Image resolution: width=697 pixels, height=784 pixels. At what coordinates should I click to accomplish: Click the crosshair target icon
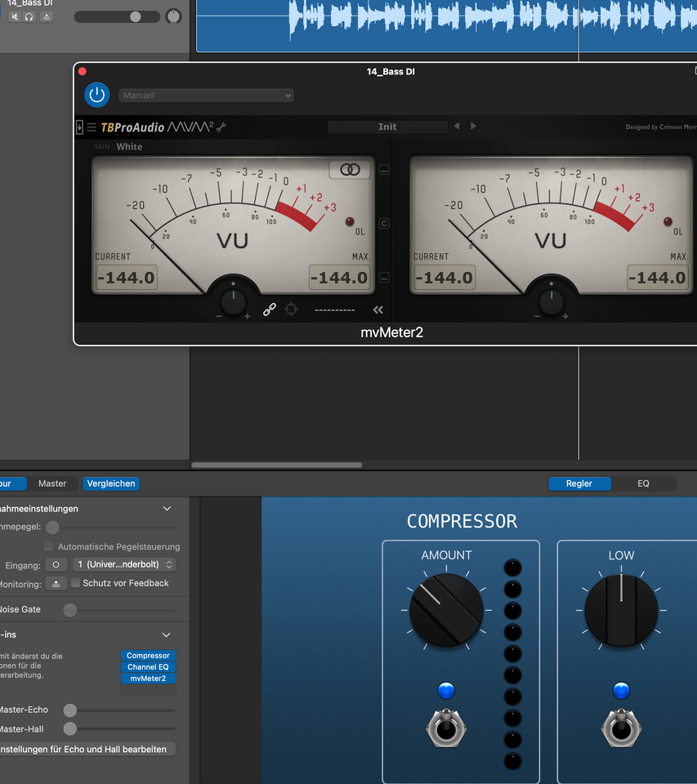coord(291,310)
